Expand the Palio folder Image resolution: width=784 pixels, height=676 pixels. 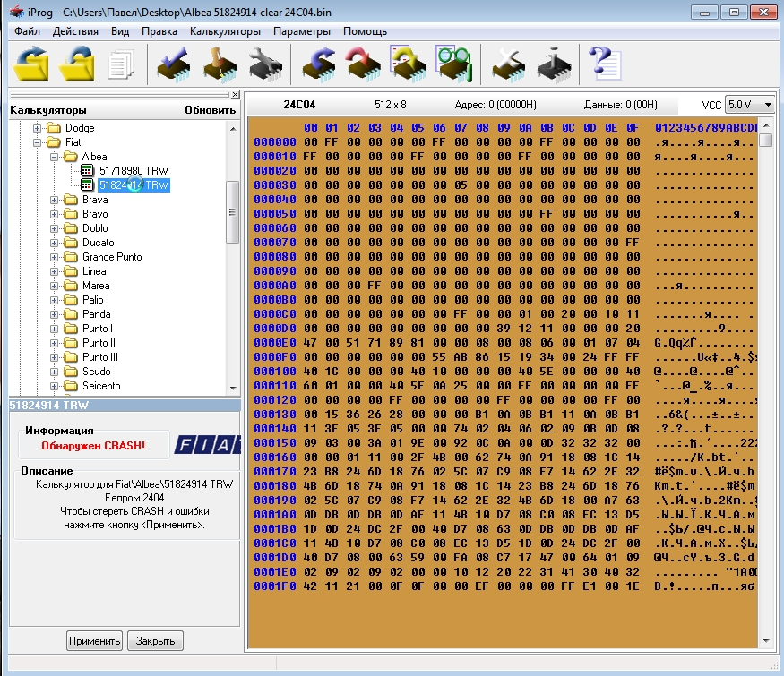click(54, 300)
